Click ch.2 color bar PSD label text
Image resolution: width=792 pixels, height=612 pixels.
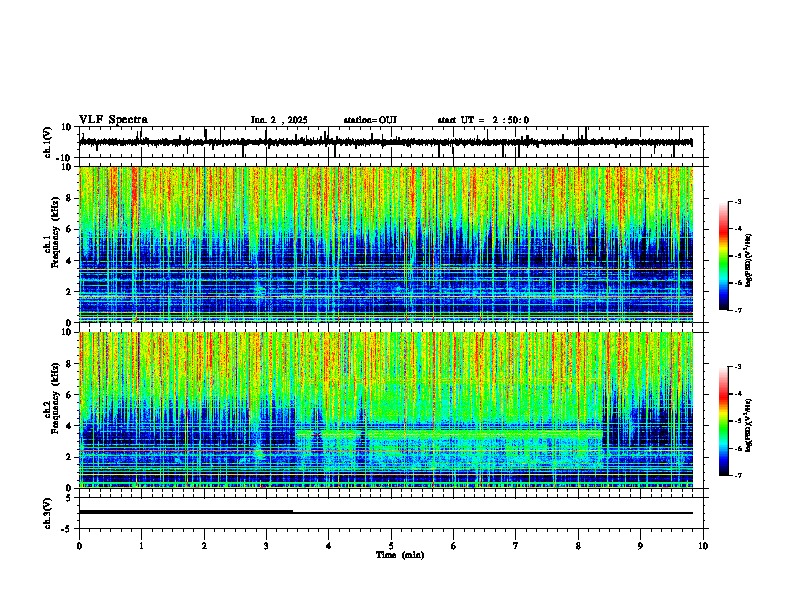(749, 425)
